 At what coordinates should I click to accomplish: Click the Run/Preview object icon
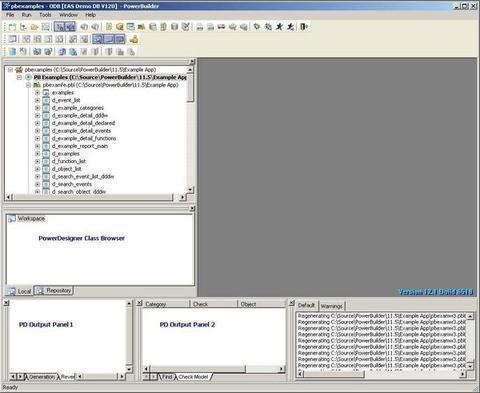tap(45, 27)
